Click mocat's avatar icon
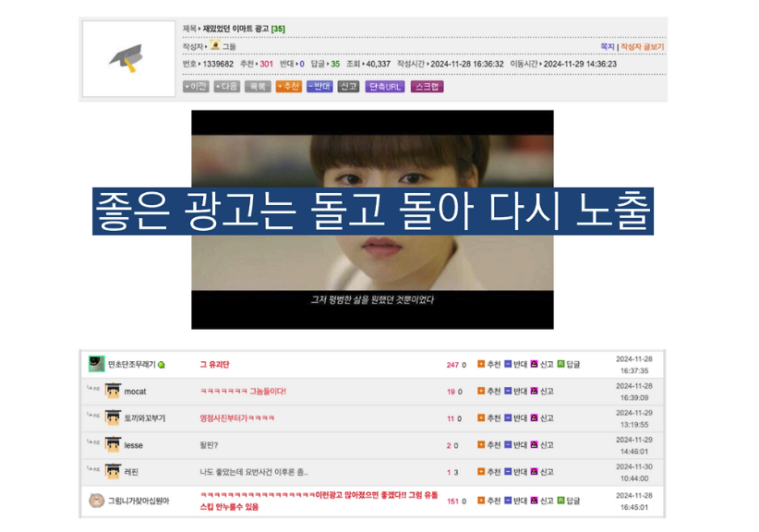 point(113,391)
